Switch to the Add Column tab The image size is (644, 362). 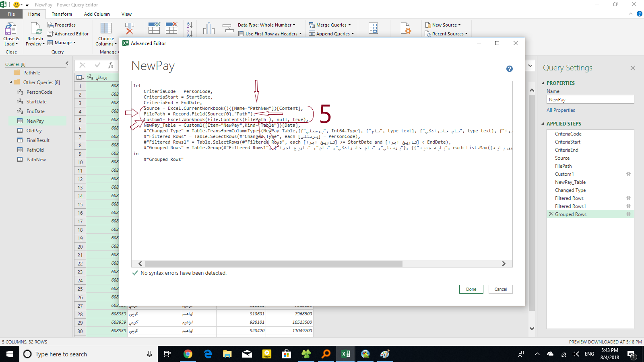pos(97,14)
